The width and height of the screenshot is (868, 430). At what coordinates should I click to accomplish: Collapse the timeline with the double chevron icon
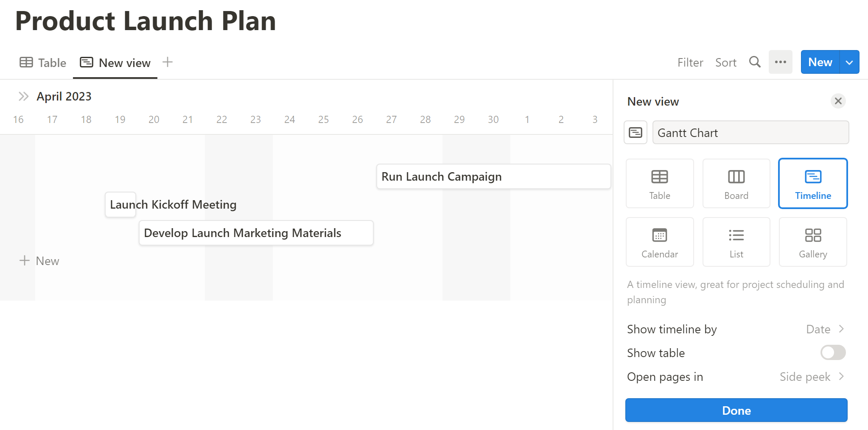(x=23, y=96)
